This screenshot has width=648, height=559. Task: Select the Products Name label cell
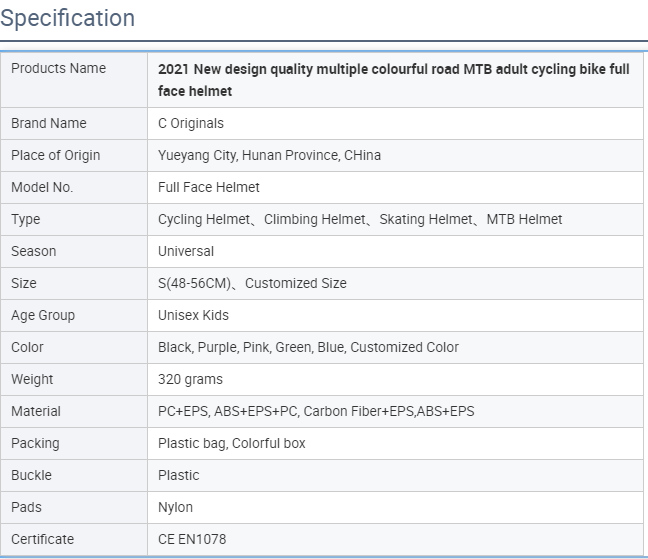pos(74,80)
